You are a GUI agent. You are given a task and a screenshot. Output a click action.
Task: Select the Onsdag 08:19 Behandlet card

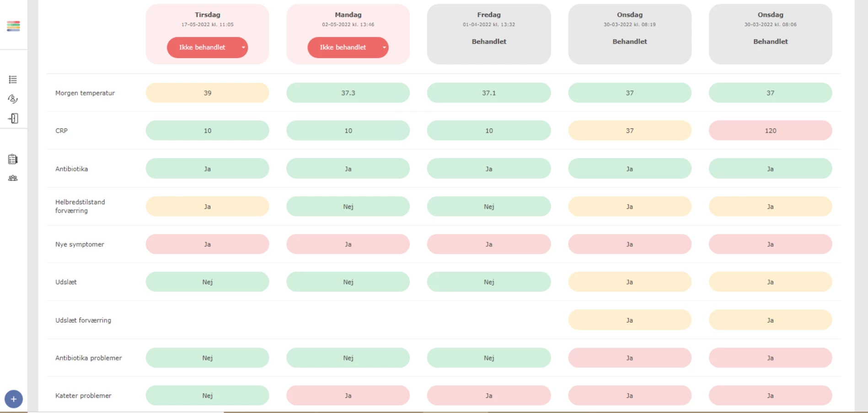[630, 34]
